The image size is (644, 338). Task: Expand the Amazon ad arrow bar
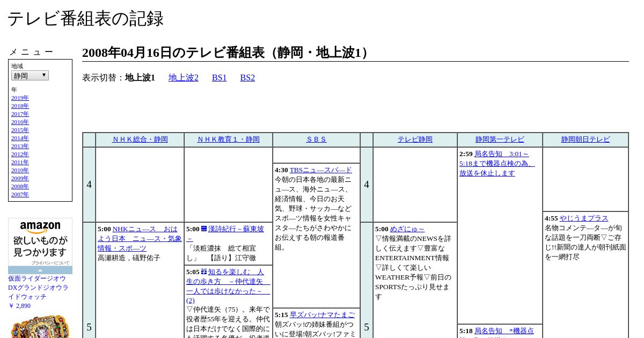[x=40, y=270]
